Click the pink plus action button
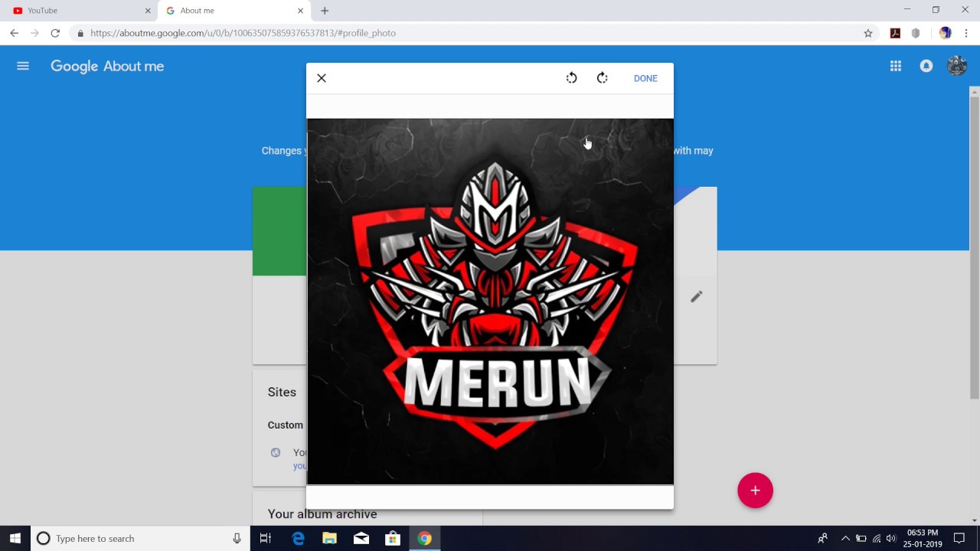The width and height of the screenshot is (980, 551). pyautogui.click(x=755, y=491)
